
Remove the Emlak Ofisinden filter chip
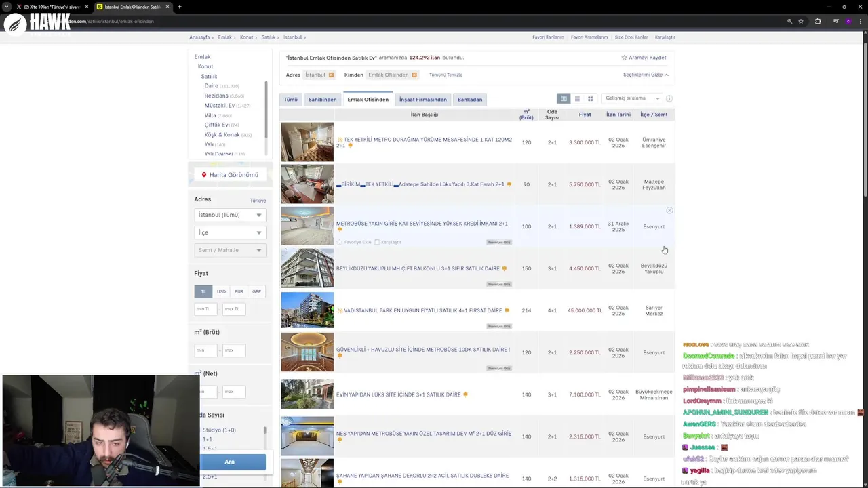pyautogui.click(x=414, y=75)
